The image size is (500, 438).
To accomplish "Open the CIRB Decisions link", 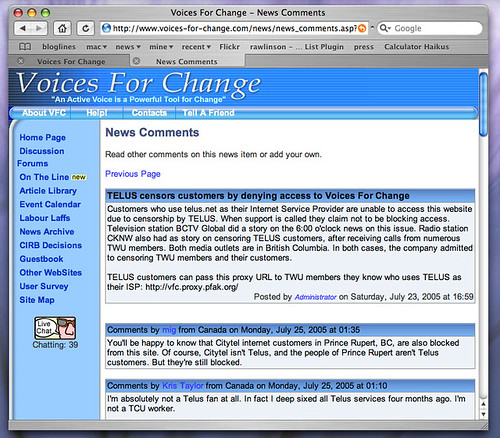I will 50,245.
